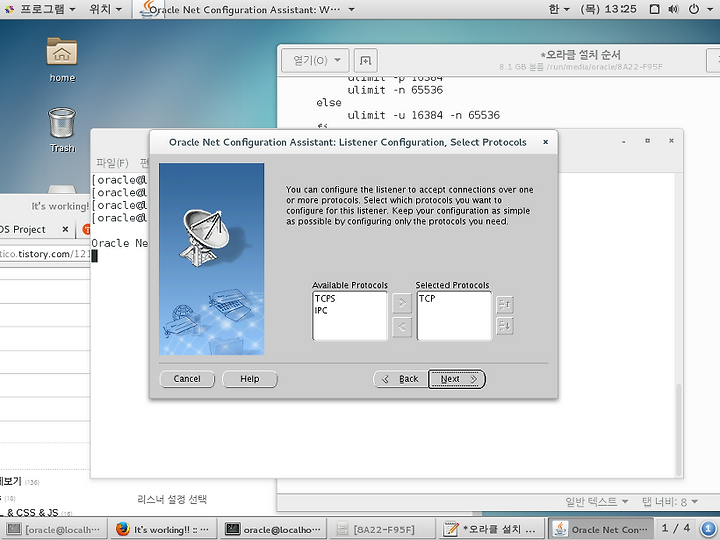Screen dimensions: 720x540
Task: Switch to first [oracle@localh taskbar entry
Action: [54, 529]
